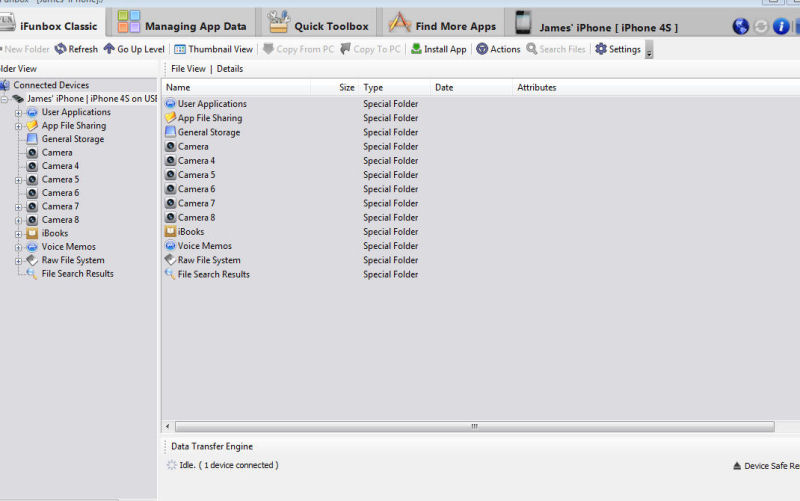Click User Applications icon in file list
Viewport: 800px width, 501px height.
pos(170,104)
